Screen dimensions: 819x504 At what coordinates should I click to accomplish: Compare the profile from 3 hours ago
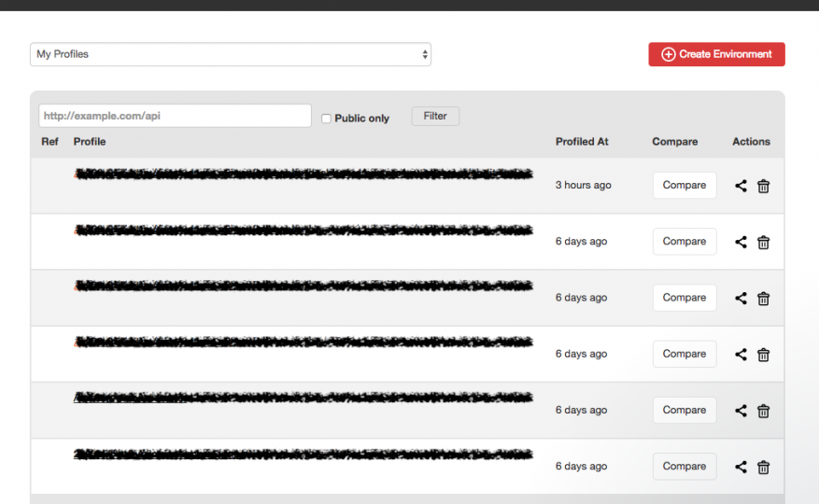pos(684,185)
